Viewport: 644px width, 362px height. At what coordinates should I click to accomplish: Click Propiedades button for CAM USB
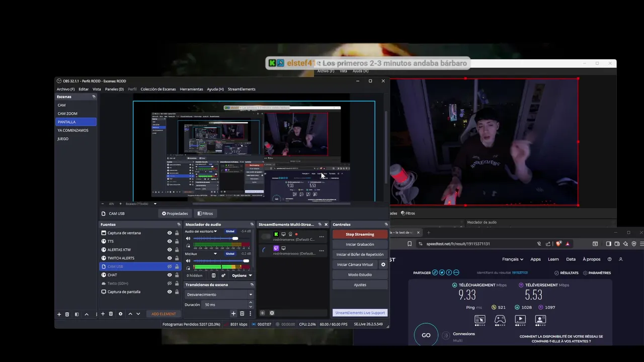(x=175, y=213)
